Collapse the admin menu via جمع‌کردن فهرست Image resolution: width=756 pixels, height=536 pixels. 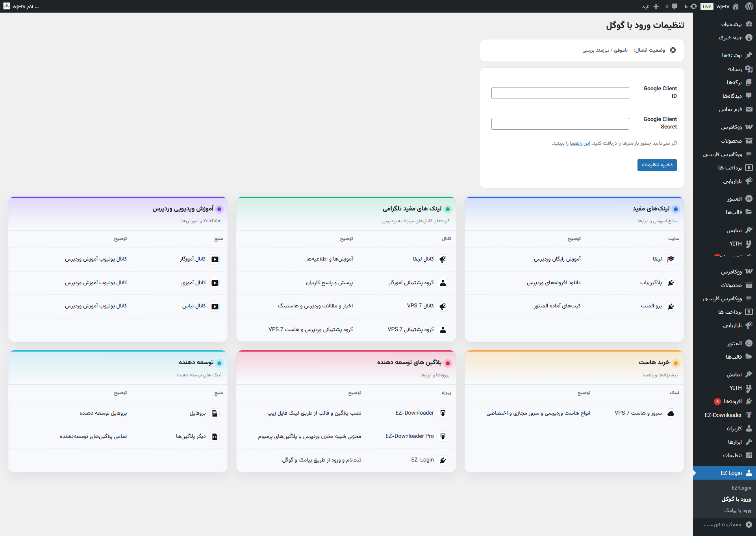pos(724,525)
